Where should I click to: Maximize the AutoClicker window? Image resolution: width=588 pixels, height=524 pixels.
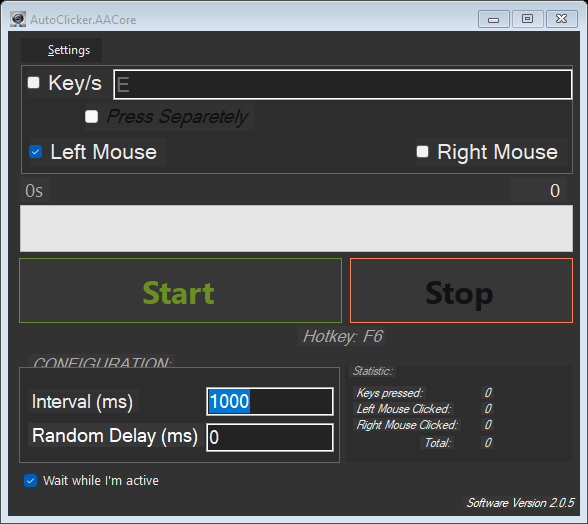pos(527,19)
